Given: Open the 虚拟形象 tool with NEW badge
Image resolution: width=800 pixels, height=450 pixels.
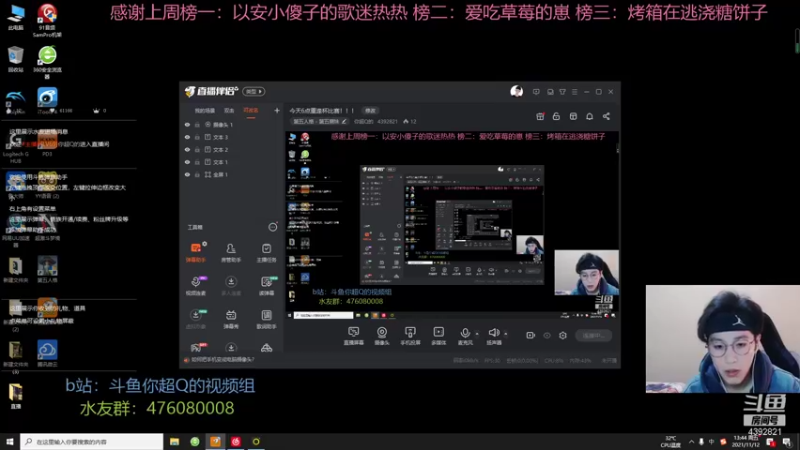Looking at the screenshot, I should coord(195,319).
